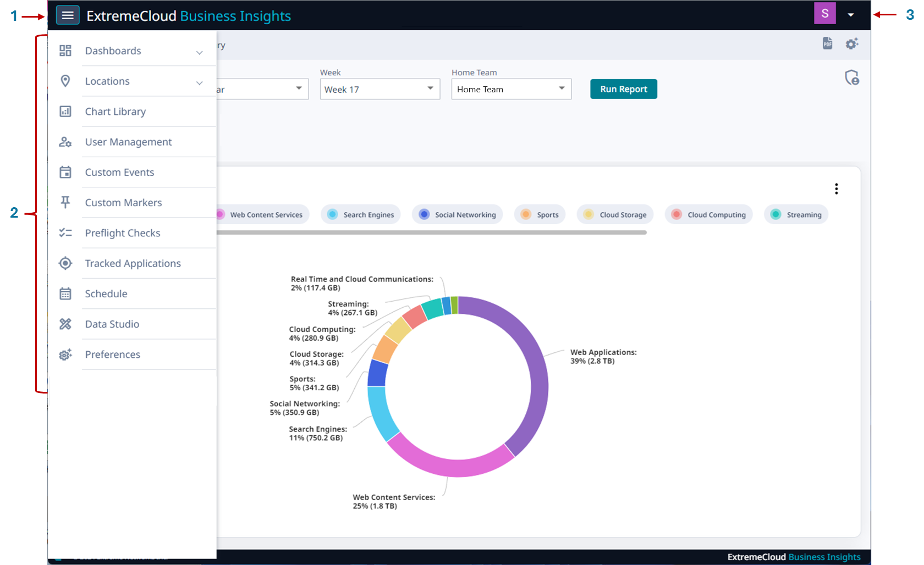924x565 pixels.
Task: Toggle Search Engines legend chip
Action: [361, 214]
